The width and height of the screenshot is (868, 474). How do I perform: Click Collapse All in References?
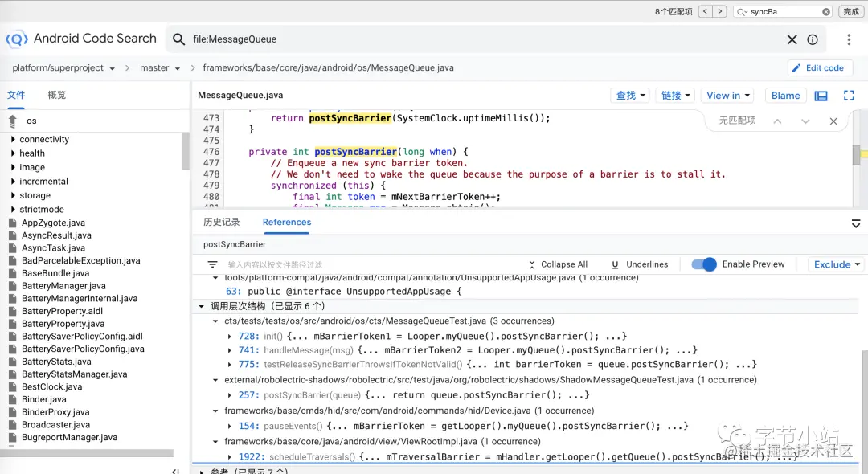558,264
